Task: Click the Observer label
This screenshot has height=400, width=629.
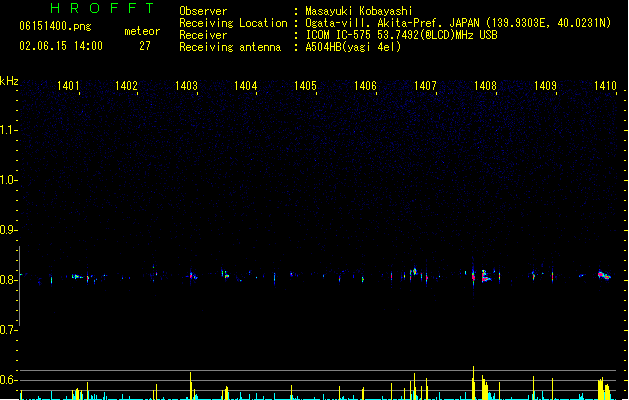Action: pos(203,11)
